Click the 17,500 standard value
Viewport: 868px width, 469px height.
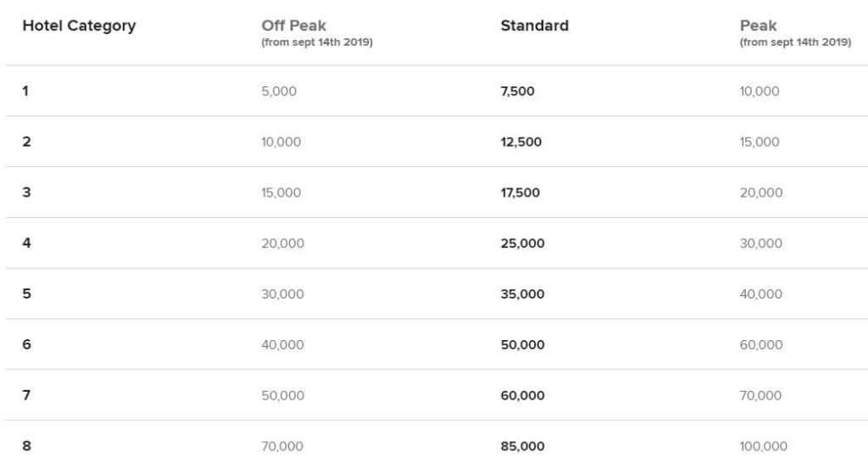(520, 193)
